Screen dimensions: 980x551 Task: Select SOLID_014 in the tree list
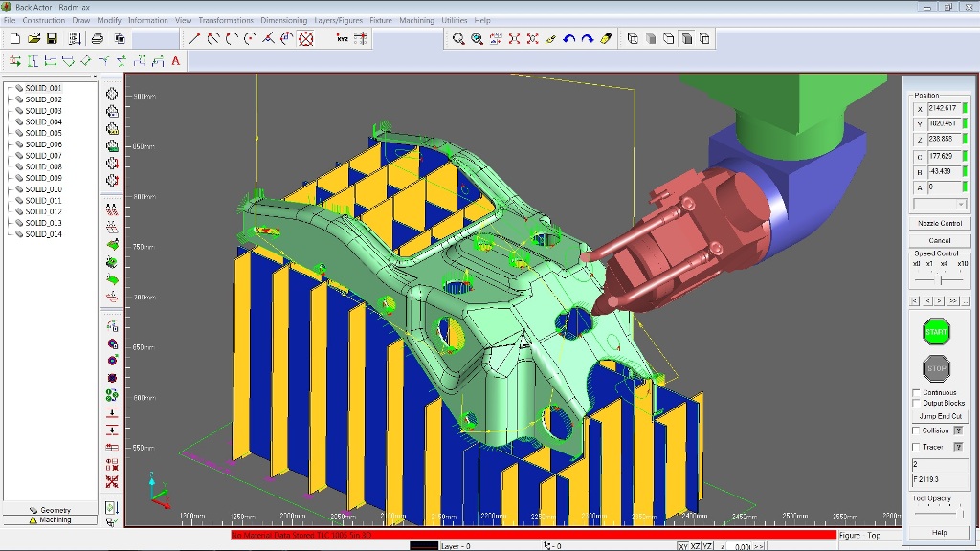click(43, 233)
